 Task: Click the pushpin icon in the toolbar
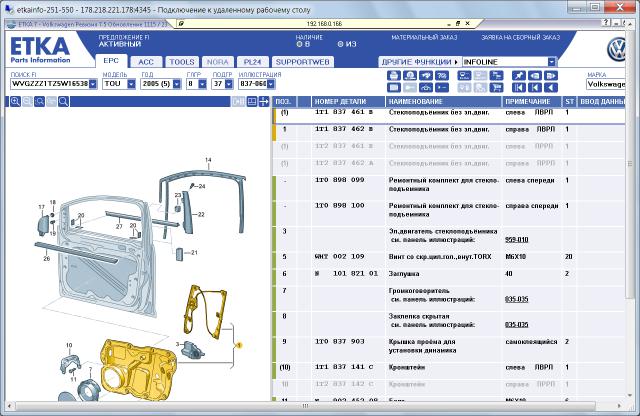pyautogui.click(x=519, y=76)
